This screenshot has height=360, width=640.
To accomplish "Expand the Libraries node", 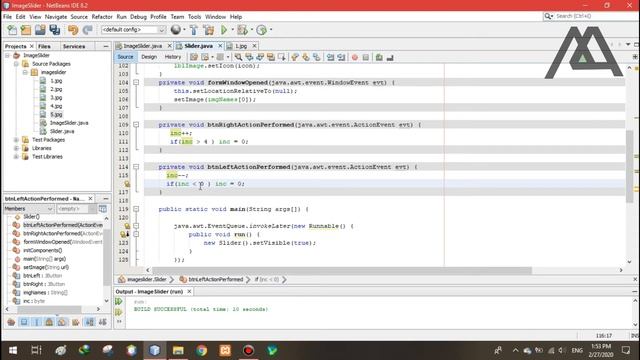I will point(16,149).
